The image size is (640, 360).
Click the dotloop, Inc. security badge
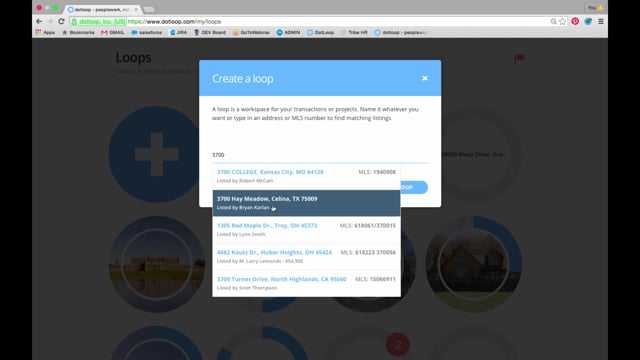[x=98, y=21]
